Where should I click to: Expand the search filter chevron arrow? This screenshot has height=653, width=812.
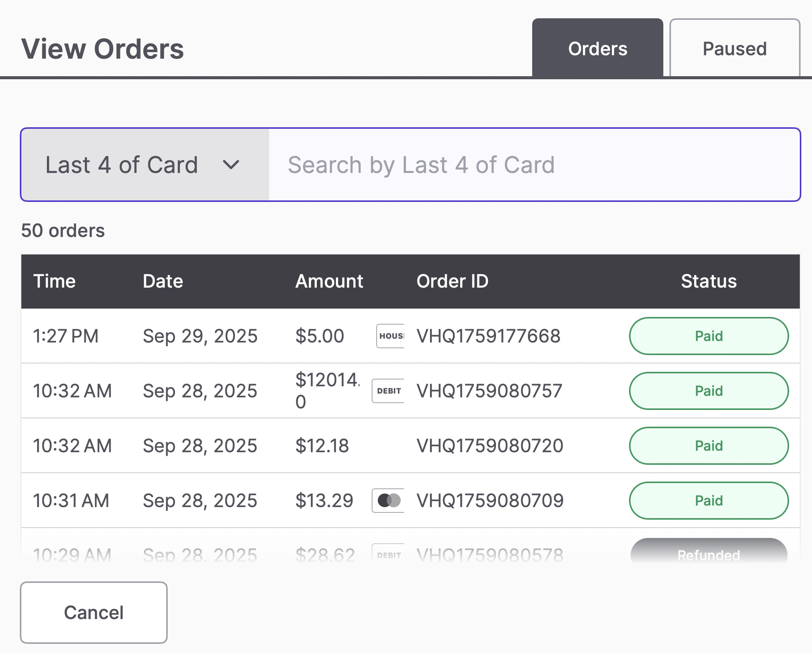click(x=231, y=165)
